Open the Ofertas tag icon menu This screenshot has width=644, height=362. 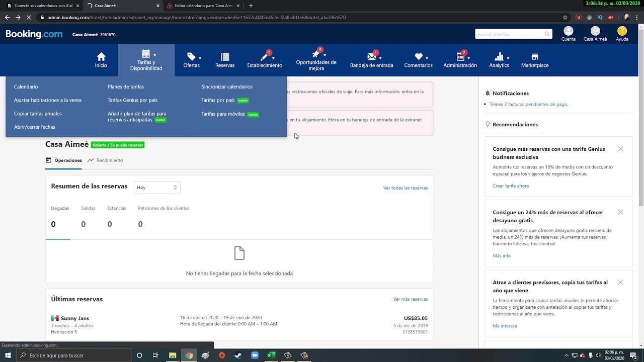191,56
